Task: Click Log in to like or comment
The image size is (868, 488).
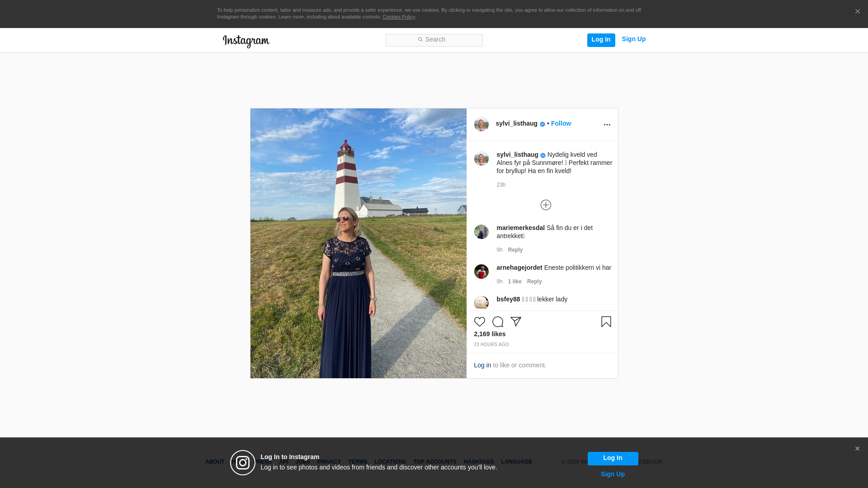Action: pos(482,365)
